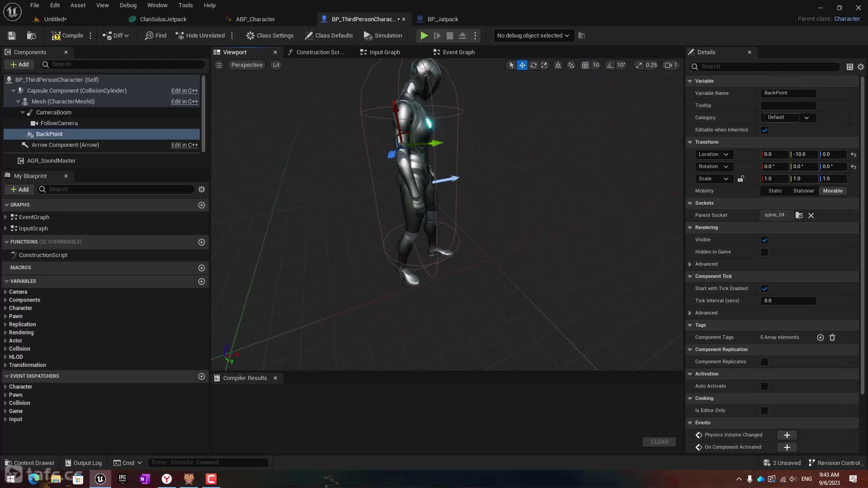Screen dimensions: 868x488
Task: Toggle the world/local coordinate space icon
Action: (558, 65)
